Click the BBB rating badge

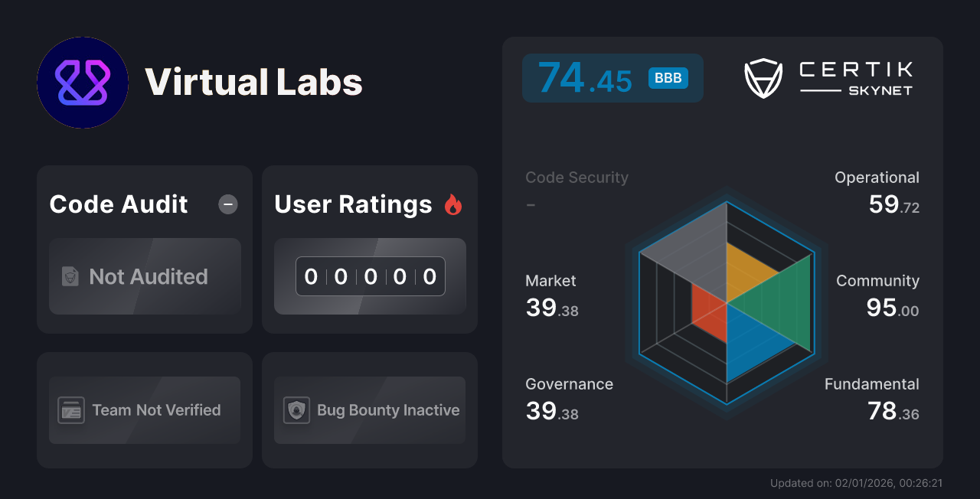tap(668, 77)
